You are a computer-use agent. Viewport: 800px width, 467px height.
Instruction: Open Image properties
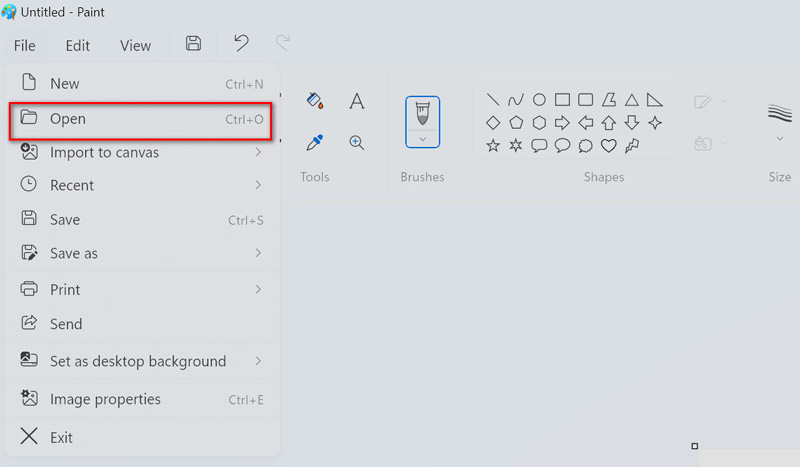(x=142, y=399)
